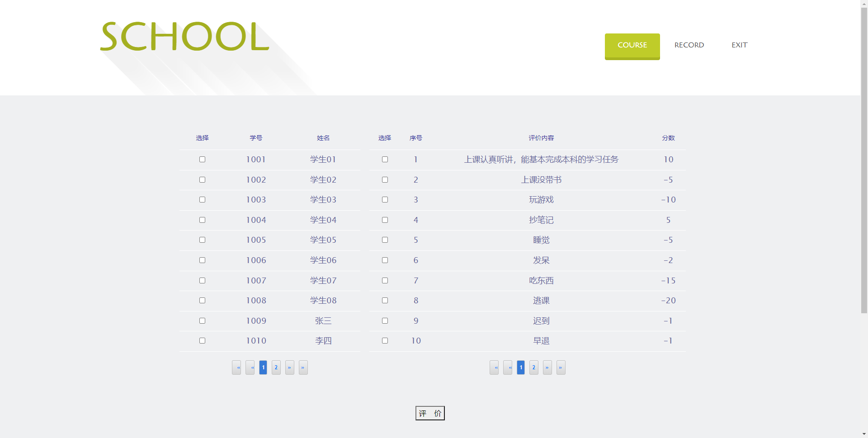Select the checkbox next to 学生03
Viewport: 868px width, 438px height.
[202, 200]
